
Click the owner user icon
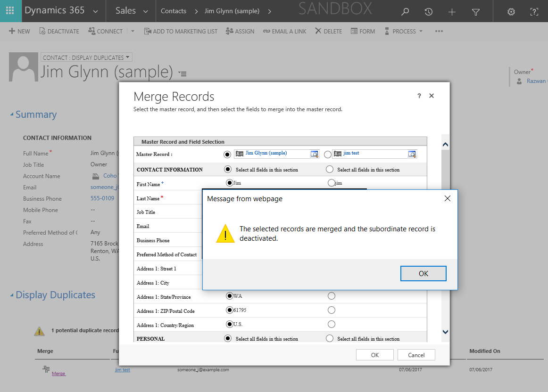[519, 81]
